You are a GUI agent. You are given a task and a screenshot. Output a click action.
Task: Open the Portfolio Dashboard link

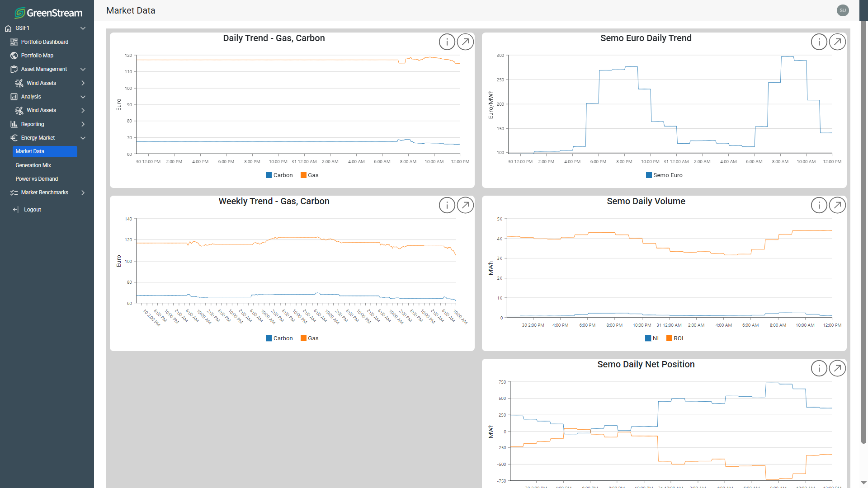coord(44,42)
